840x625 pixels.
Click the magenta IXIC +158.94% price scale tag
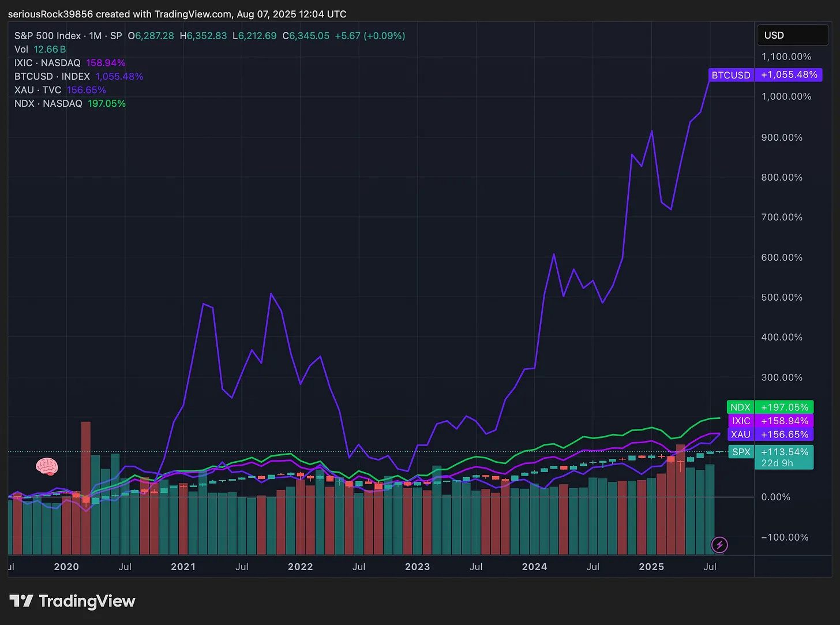tap(770, 421)
